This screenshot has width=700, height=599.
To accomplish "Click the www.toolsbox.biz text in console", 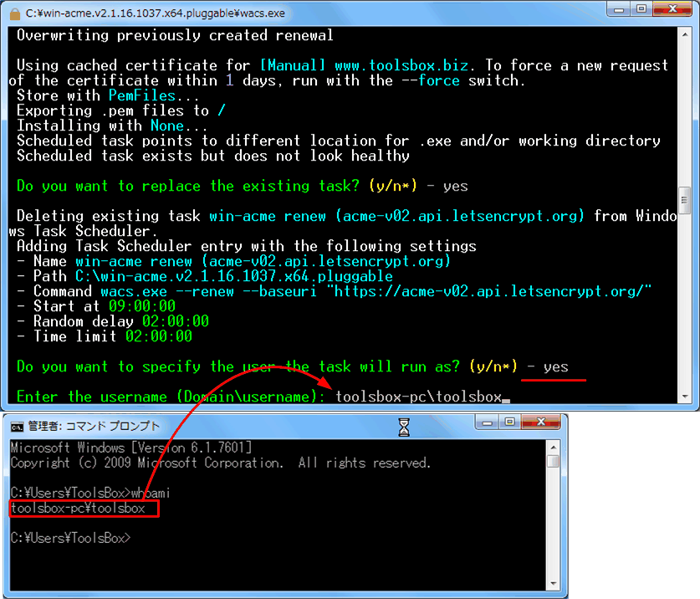I will click(401, 65).
